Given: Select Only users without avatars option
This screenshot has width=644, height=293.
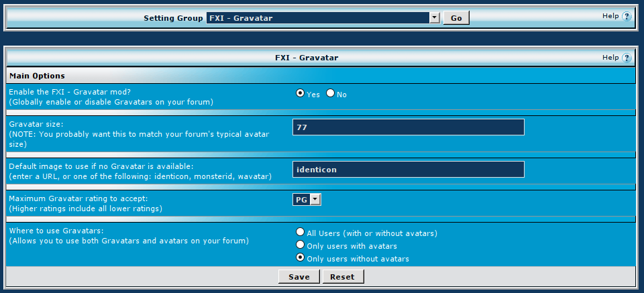Looking at the screenshot, I should [300, 258].
